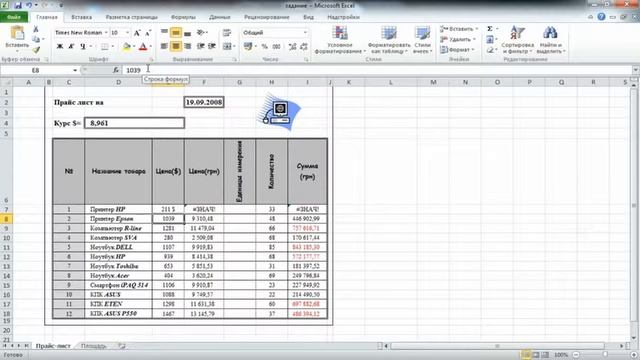Click the zoom slider in status bar
640x360 pixels.
[x=605, y=355]
